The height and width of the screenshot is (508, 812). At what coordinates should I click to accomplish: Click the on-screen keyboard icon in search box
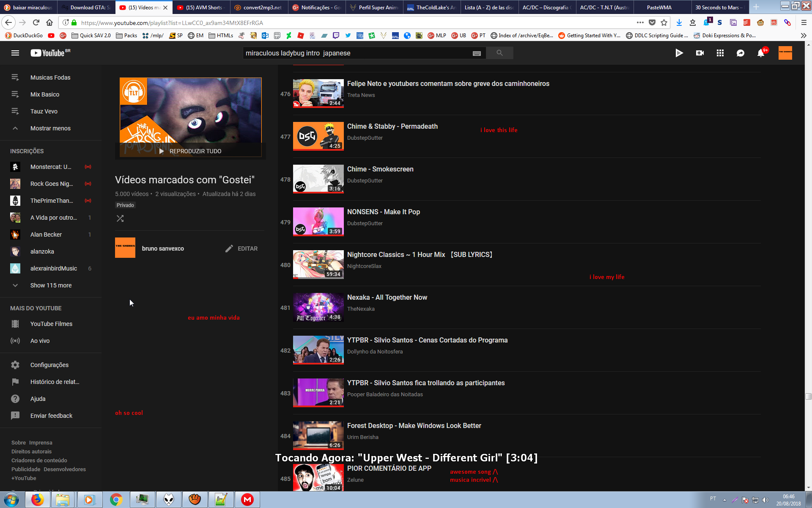(x=477, y=53)
